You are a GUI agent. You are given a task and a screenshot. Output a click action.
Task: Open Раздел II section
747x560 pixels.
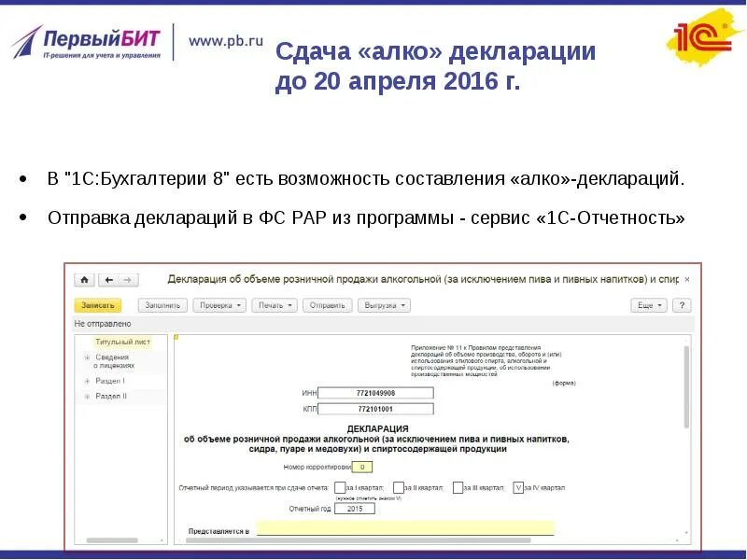(111, 396)
